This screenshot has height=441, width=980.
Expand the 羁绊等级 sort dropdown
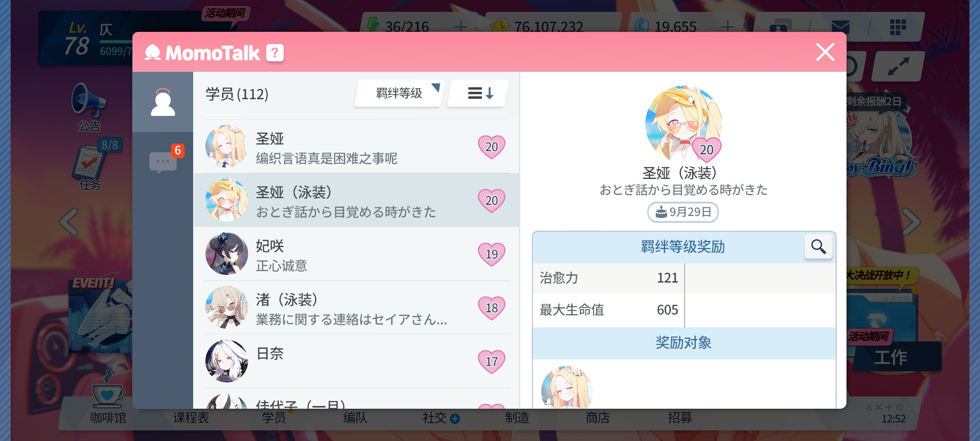pyautogui.click(x=399, y=94)
